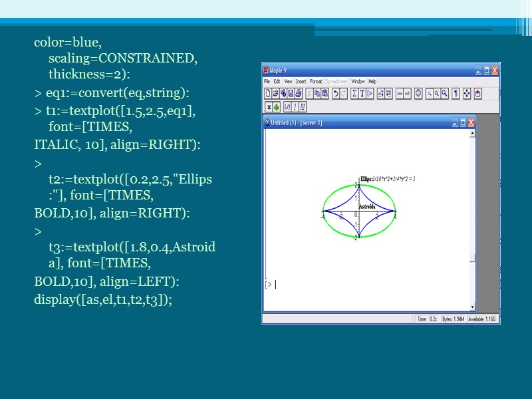
Task: Click the forward hyperlink arrow icon
Action: 407,93
